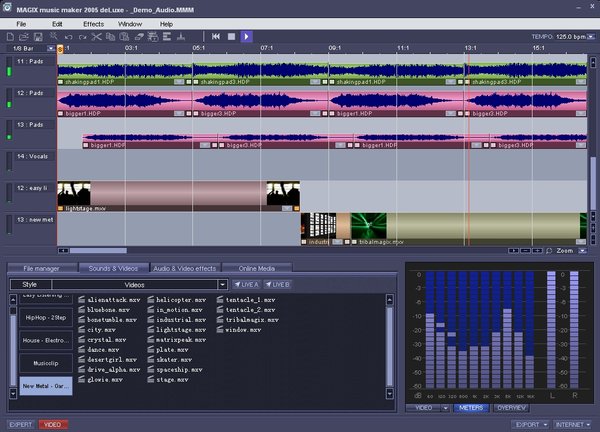
Task: Switch to the Online Media tab
Action: 257,268
